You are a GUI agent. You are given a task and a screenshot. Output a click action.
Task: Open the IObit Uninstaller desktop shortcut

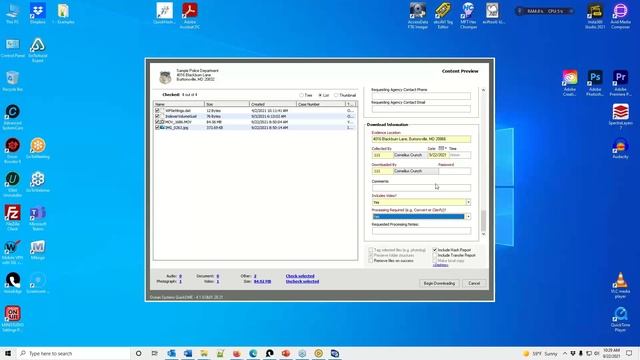pyautogui.click(x=12, y=183)
